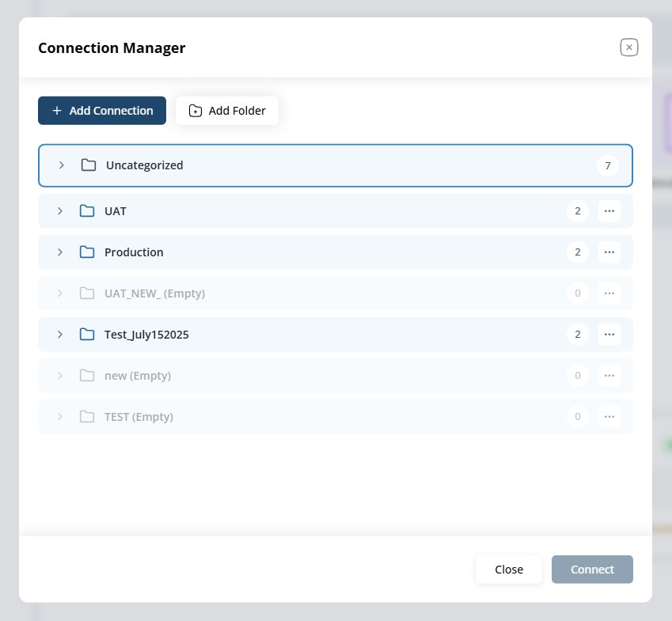Viewport: 672px width, 621px height.
Task: Select the UAT folder name
Action: tap(116, 211)
